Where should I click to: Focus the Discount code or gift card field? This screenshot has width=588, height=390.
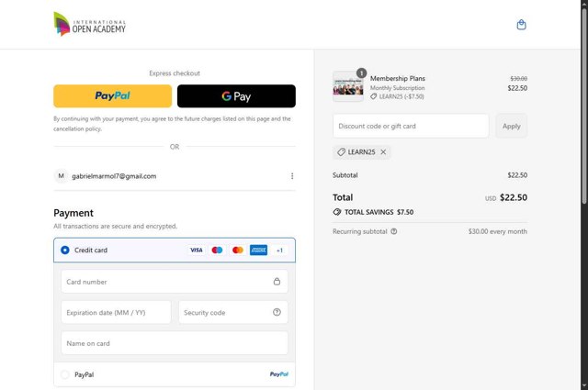point(411,126)
